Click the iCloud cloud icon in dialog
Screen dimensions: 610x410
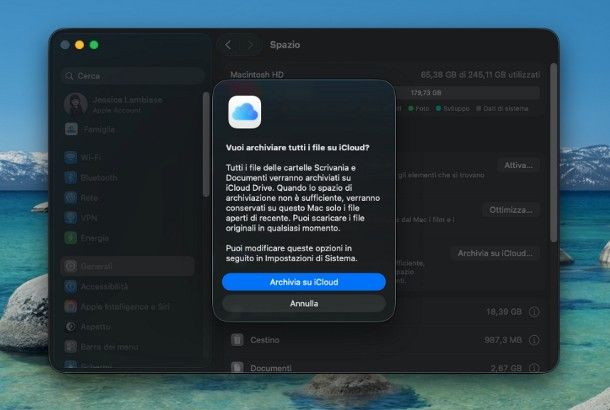245,112
